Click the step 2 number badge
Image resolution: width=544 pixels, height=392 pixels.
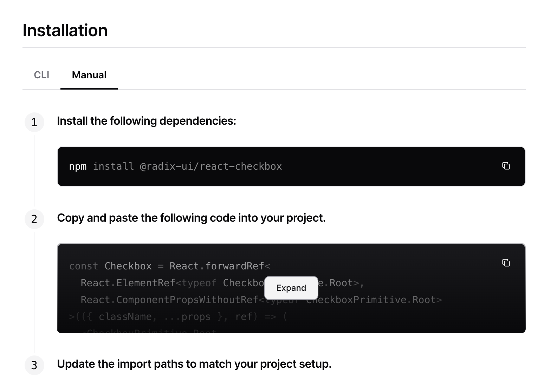pos(34,219)
